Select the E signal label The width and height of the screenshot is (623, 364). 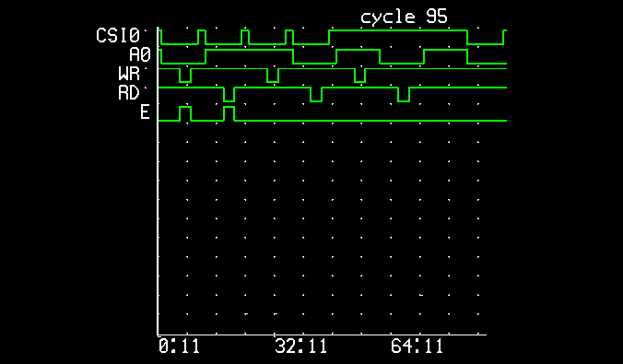145,112
